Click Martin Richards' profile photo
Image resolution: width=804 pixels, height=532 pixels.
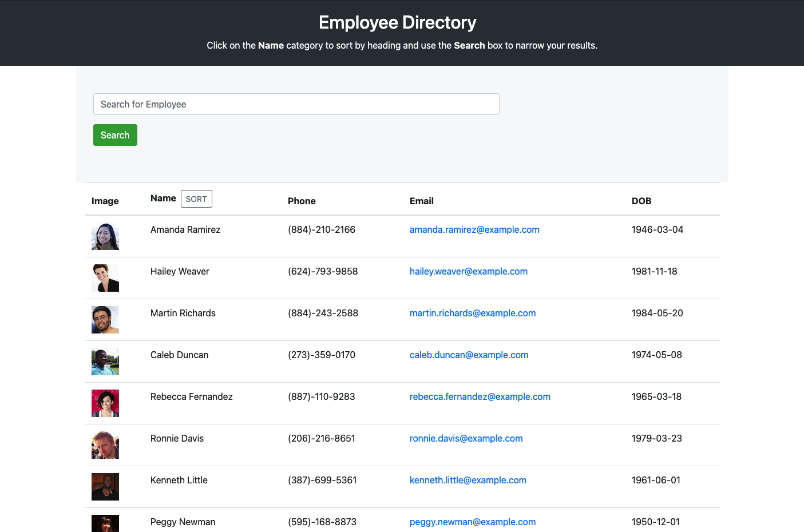pyautogui.click(x=105, y=320)
